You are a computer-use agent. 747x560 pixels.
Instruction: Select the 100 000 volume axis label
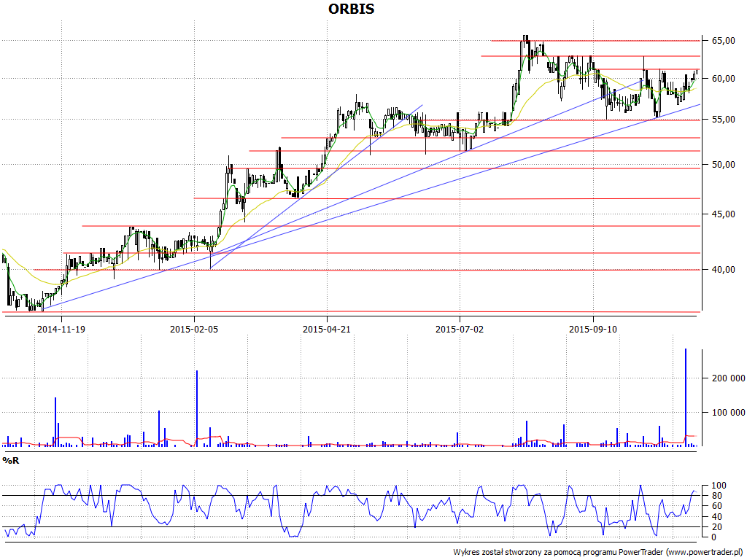click(x=729, y=413)
